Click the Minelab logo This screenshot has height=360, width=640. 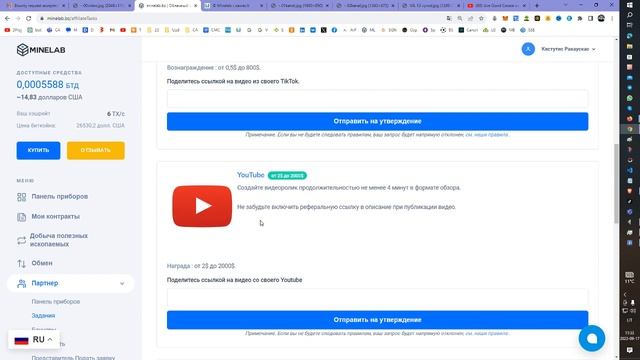[x=41, y=50]
